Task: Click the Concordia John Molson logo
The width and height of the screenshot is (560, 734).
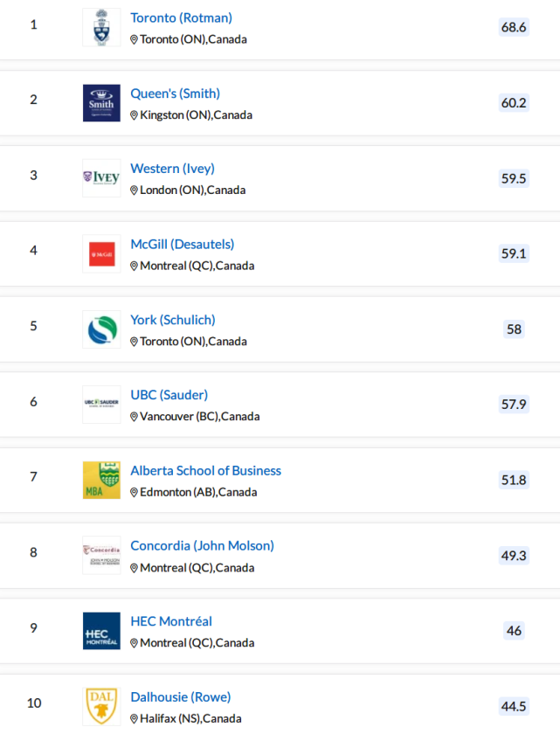Action: point(101,556)
